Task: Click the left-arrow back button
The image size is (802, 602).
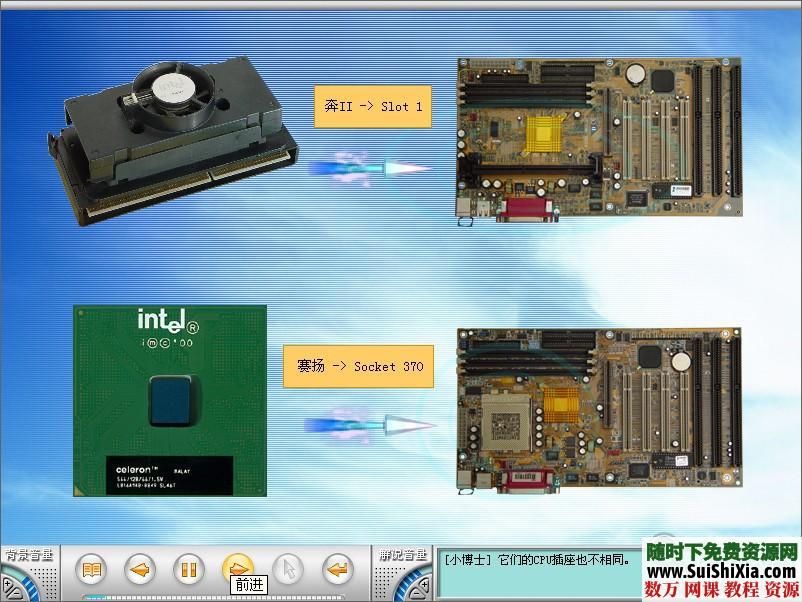Action: [140, 570]
